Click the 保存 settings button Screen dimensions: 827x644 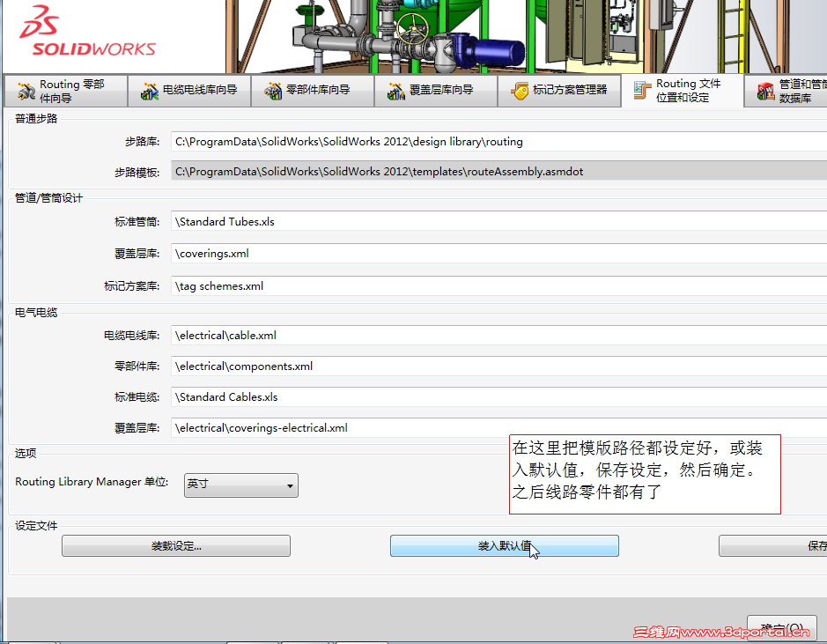[772, 546]
